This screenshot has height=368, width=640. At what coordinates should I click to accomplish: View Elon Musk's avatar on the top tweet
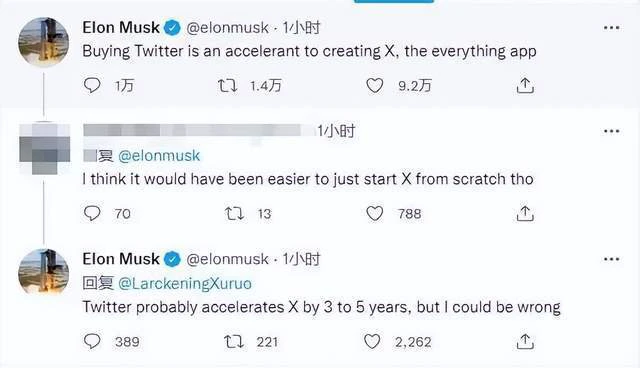click(44, 42)
